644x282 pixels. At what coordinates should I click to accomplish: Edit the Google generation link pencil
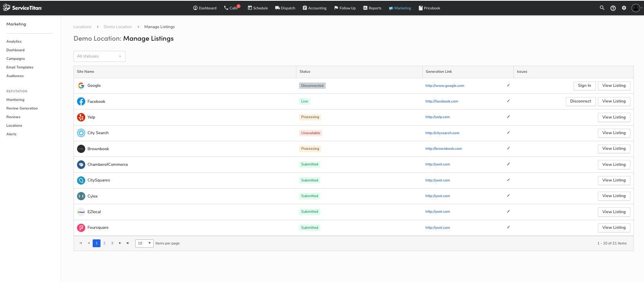(508, 85)
